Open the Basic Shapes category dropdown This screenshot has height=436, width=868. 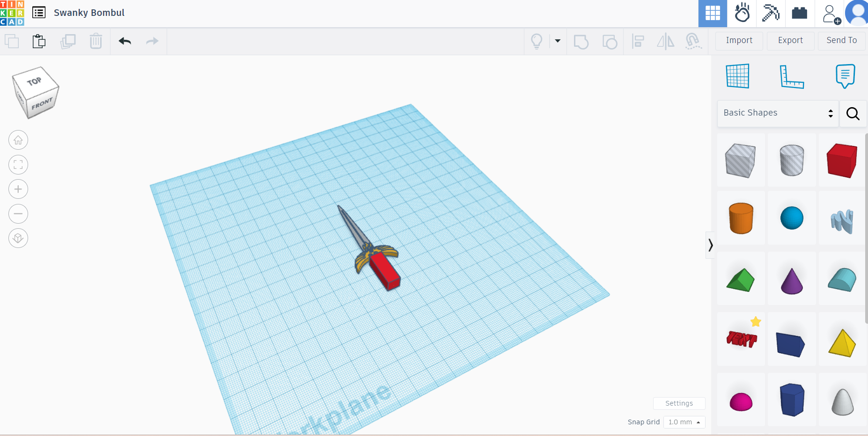pos(778,113)
